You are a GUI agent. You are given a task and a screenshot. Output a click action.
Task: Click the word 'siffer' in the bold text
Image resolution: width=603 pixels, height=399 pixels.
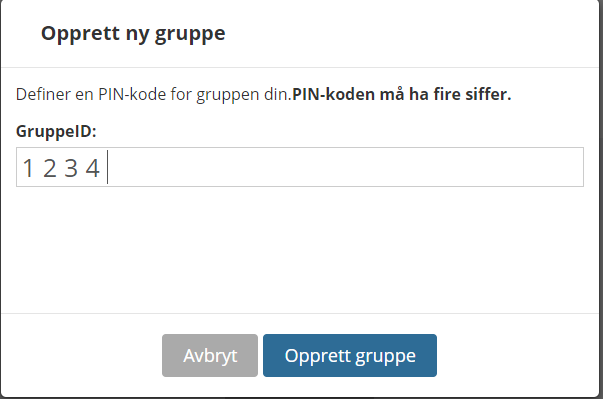pos(486,95)
